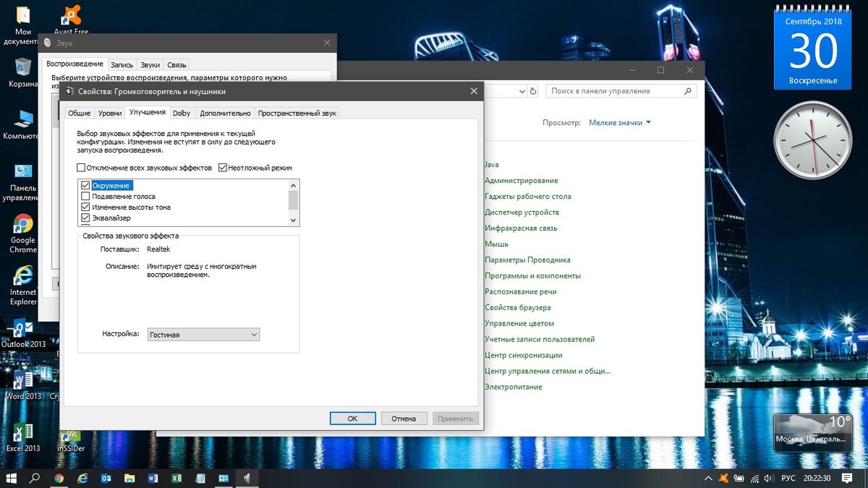Open the 'Настройка' dropdown showing Гостиная
Screen dimensions: 868x488
(x=203, y=335)
